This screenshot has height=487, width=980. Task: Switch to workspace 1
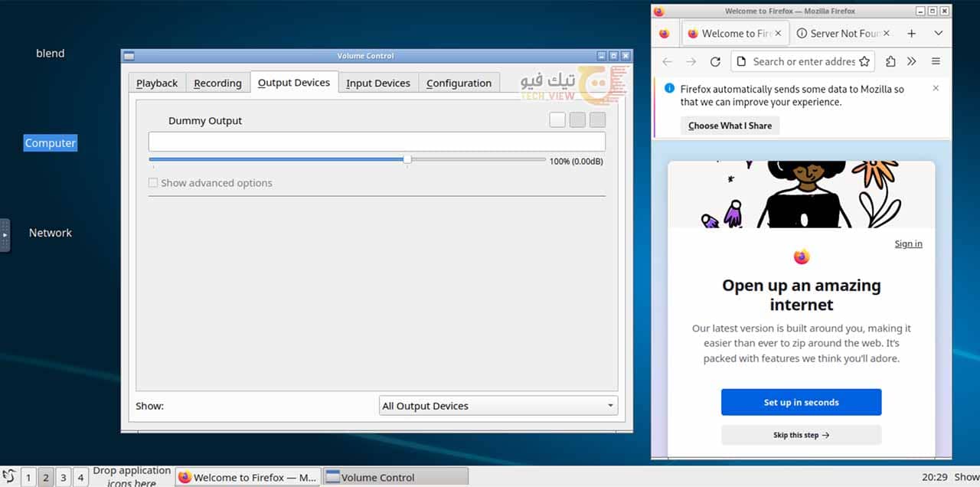tap(28, 478)
